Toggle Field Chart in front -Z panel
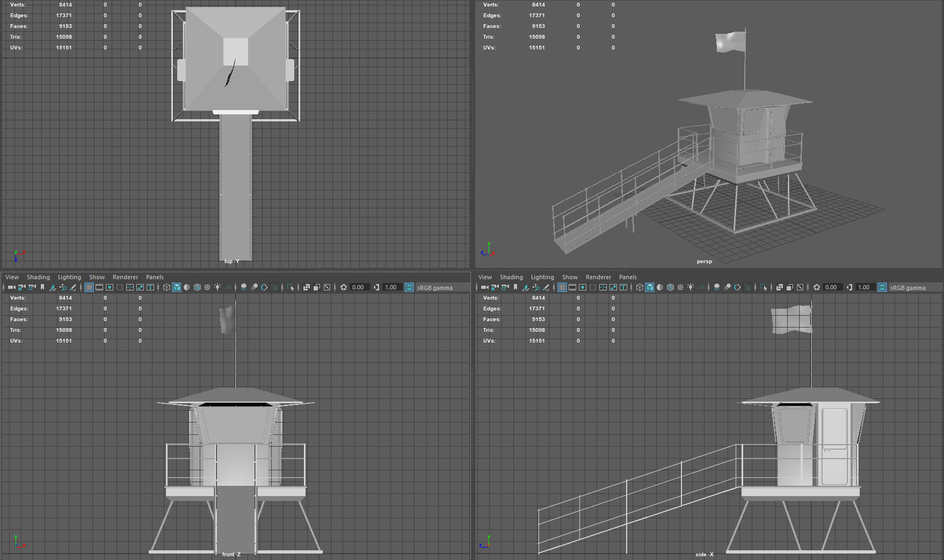Screen dimensions: 944x560 point(130,287)
